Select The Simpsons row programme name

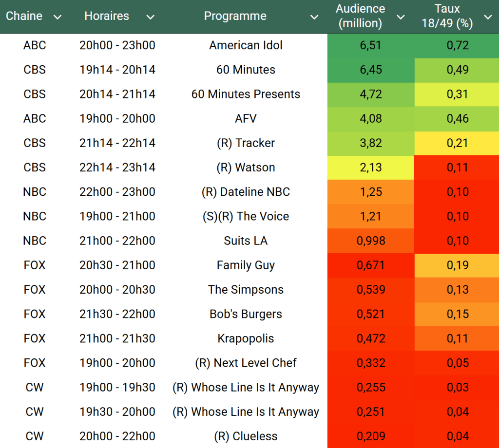(x=246, y=290)
